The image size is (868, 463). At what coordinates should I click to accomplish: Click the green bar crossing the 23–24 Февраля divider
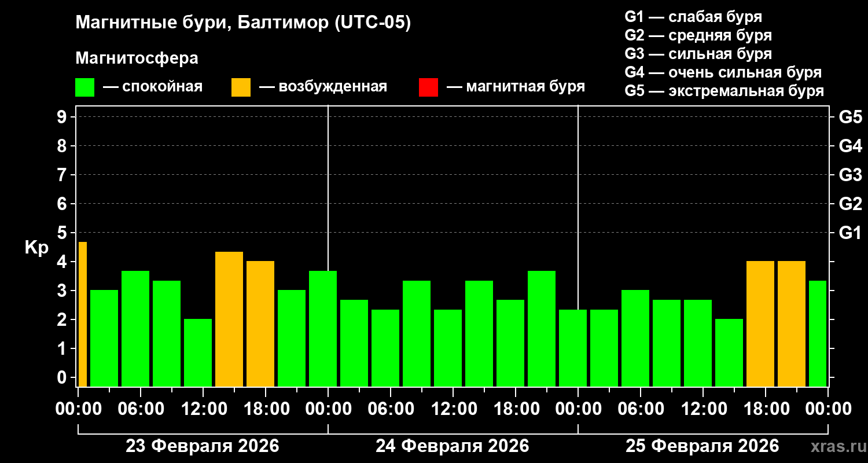point(323,329)
